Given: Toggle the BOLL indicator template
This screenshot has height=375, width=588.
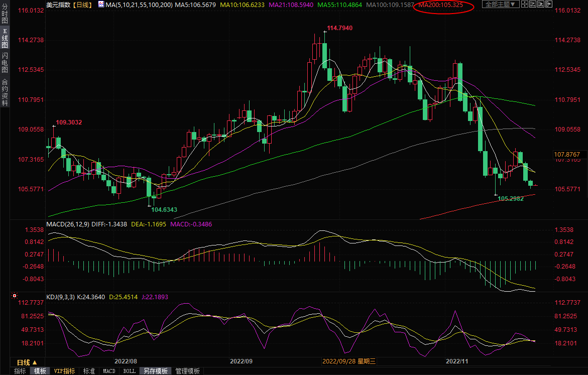Looking at the screenshot, I should click(129, 371).
